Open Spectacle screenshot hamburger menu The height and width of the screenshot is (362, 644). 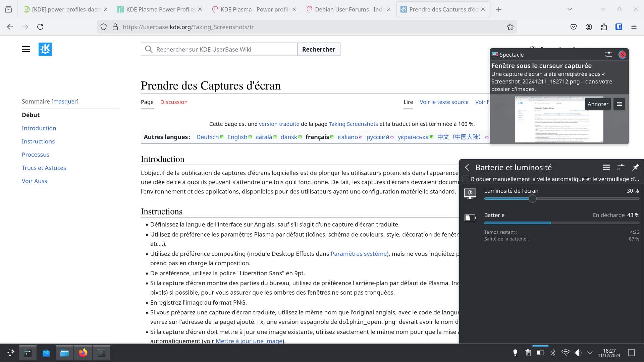619,104
